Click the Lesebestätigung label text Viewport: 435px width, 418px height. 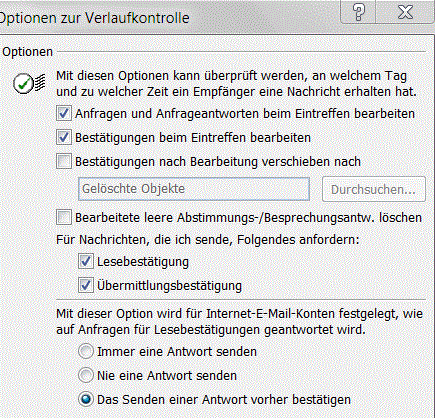click(x=143, y=262)
